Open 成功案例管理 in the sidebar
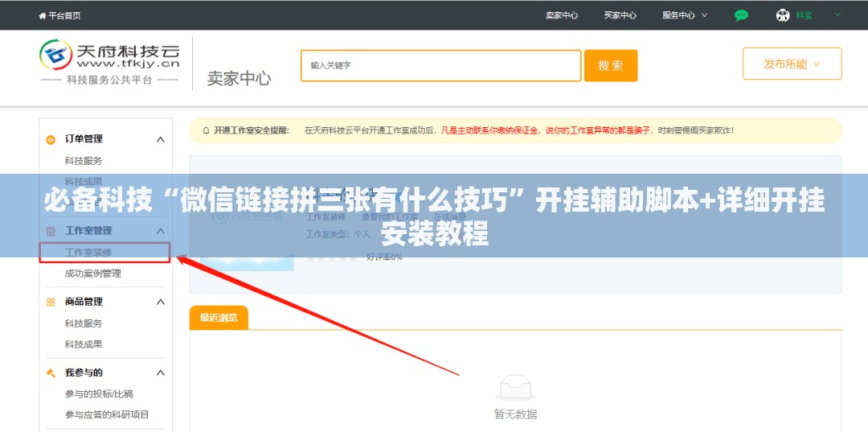868x432 pixels. tap(93, 274)
